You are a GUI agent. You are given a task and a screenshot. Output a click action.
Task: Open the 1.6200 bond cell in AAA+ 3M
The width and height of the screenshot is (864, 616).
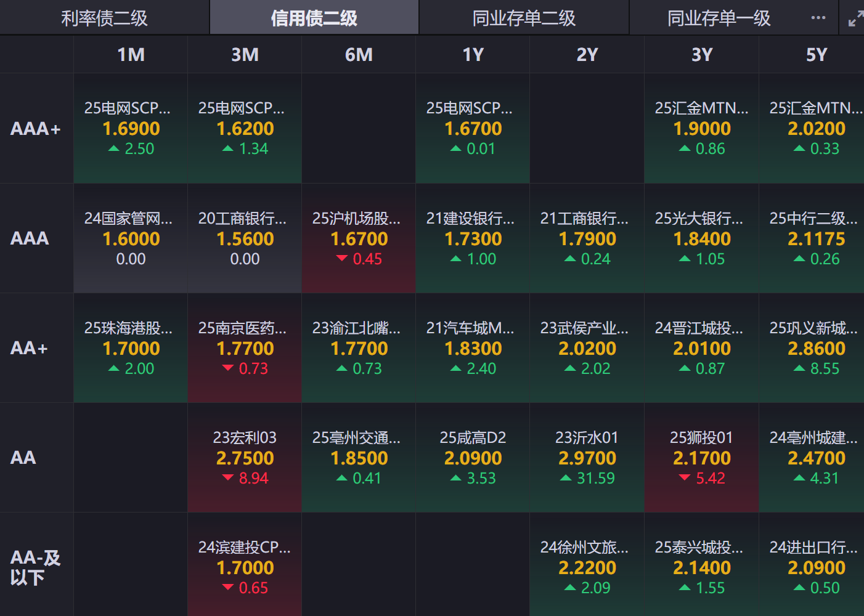click(x=245, y=128)
